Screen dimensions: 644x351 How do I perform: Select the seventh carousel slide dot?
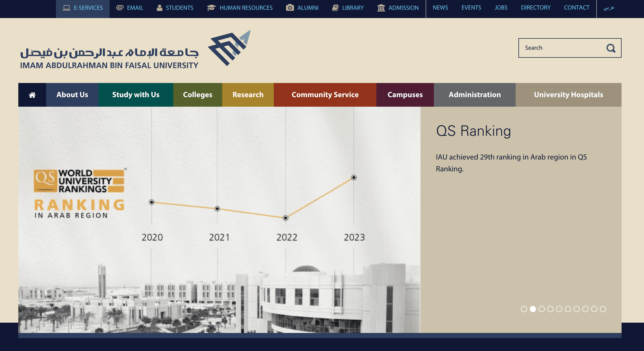(x=577, y=309)
